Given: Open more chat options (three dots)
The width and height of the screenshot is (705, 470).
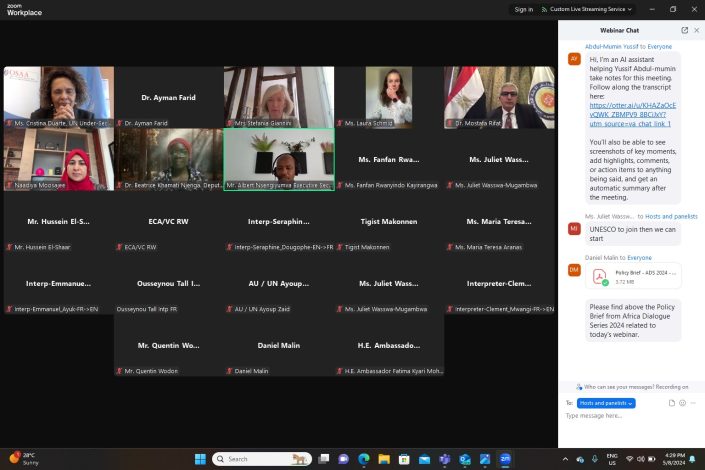Looking at the screenshot, I should pyautogui.click(x=694, y=403).
